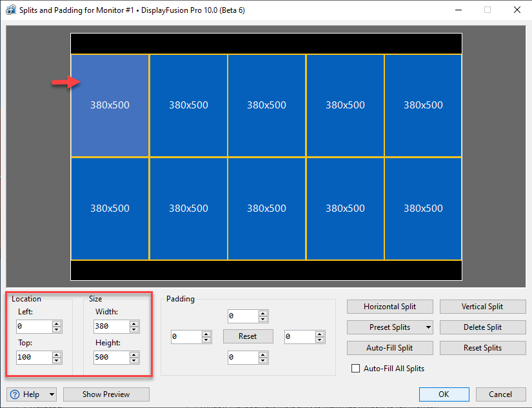Image resolution: width=532 pixels, height=408 pixels.
Task: Click into the Width input field
Action: click(x=110, y=327)
